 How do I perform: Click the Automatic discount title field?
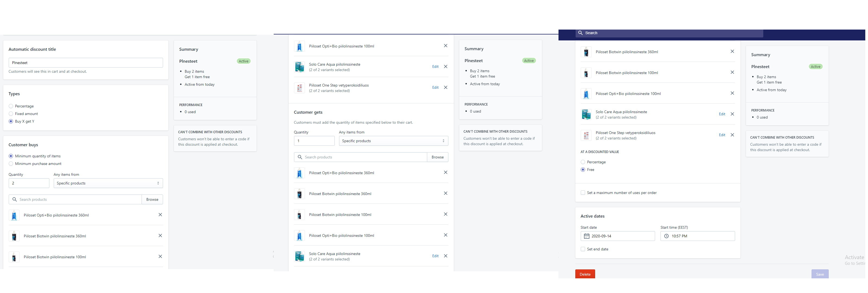click(x=86, y=63)
